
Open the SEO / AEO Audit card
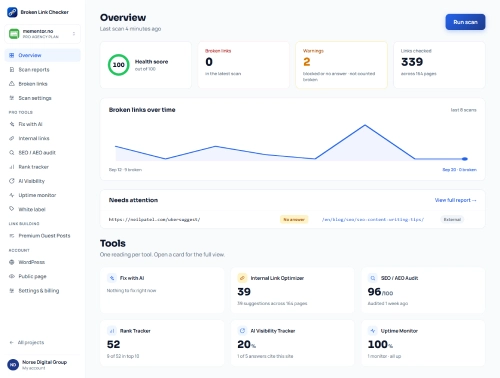click(423, 290)
